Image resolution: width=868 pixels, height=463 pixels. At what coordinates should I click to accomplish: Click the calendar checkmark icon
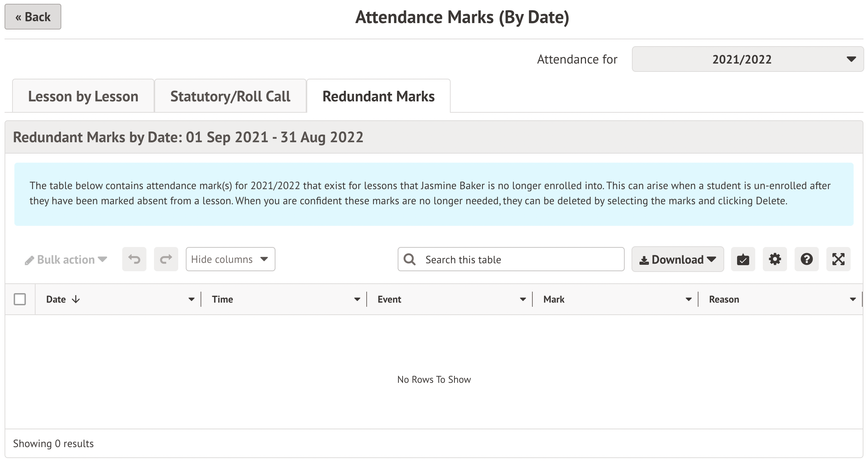[743, 259]
